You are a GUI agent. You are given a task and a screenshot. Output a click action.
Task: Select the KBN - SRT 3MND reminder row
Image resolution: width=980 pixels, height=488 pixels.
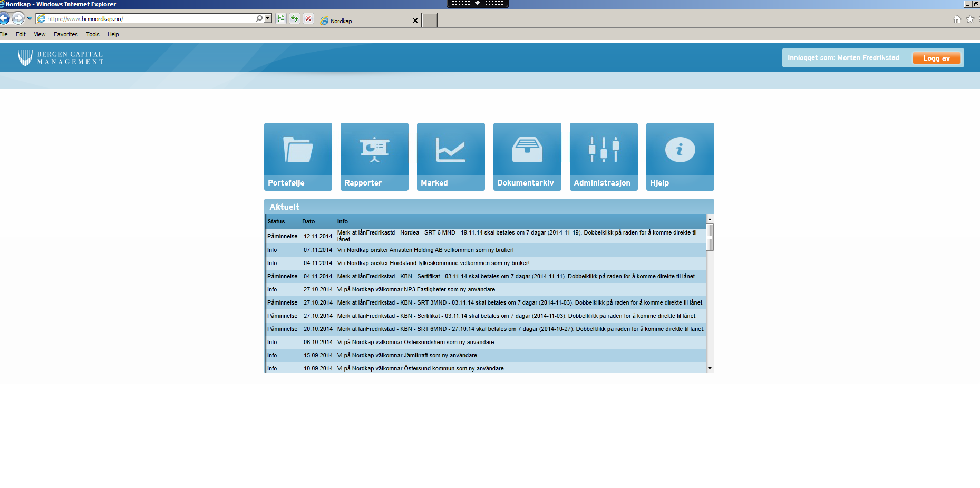click(486, 302)
